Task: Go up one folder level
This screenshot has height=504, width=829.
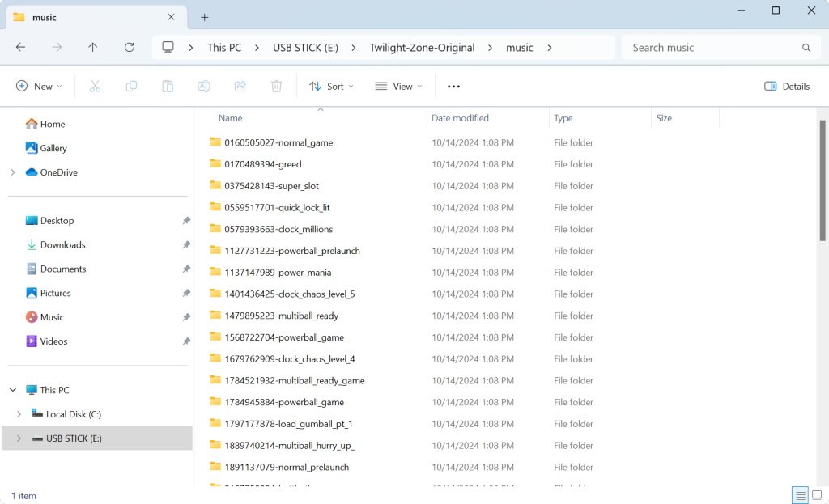Action: click(92, 48)
